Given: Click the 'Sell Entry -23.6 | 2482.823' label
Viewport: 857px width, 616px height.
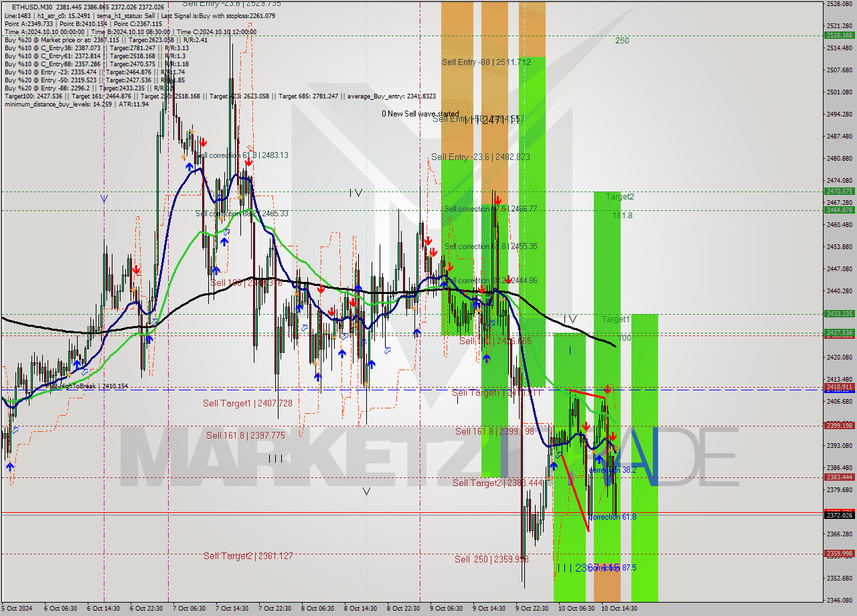Looking at the screenshot, I should pos(481,157).
